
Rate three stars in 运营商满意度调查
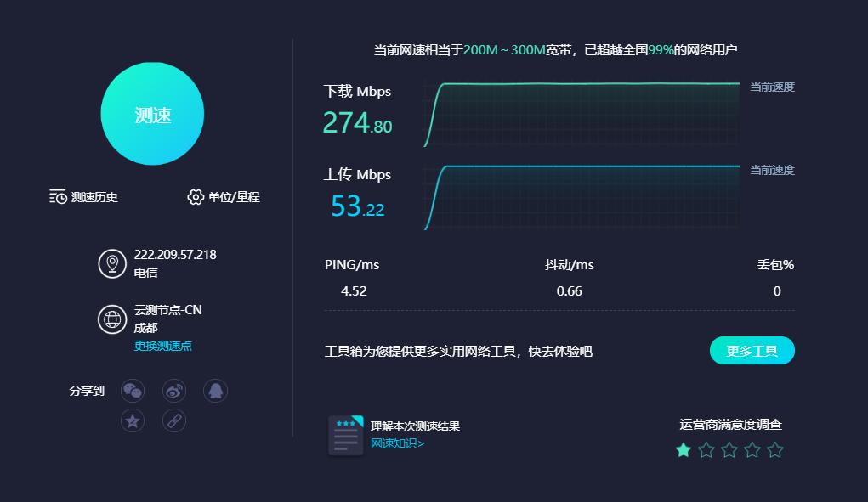tap(729, 450)
